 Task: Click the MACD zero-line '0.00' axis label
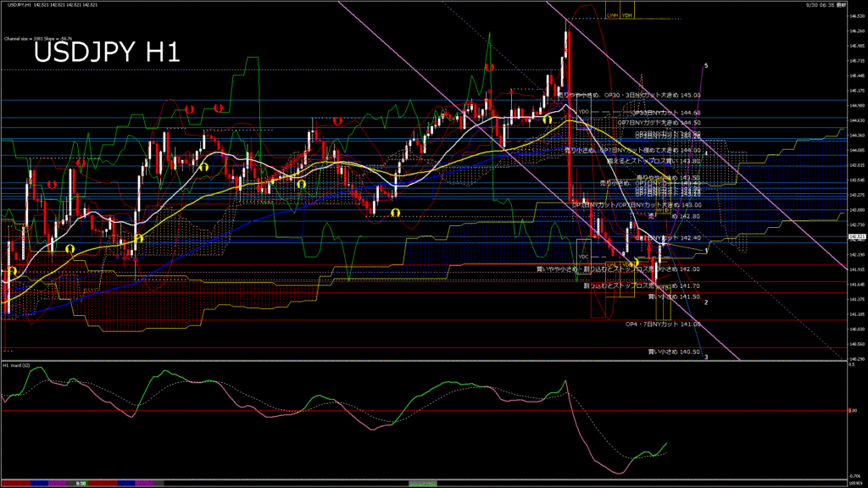pos(854,410)
